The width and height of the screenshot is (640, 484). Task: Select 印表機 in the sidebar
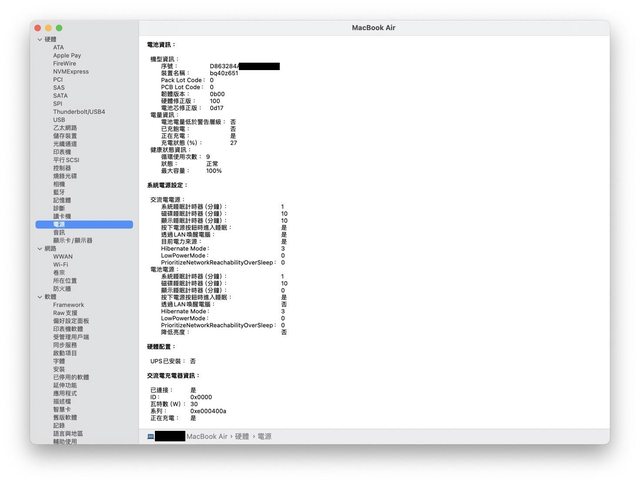pos(62,152)
